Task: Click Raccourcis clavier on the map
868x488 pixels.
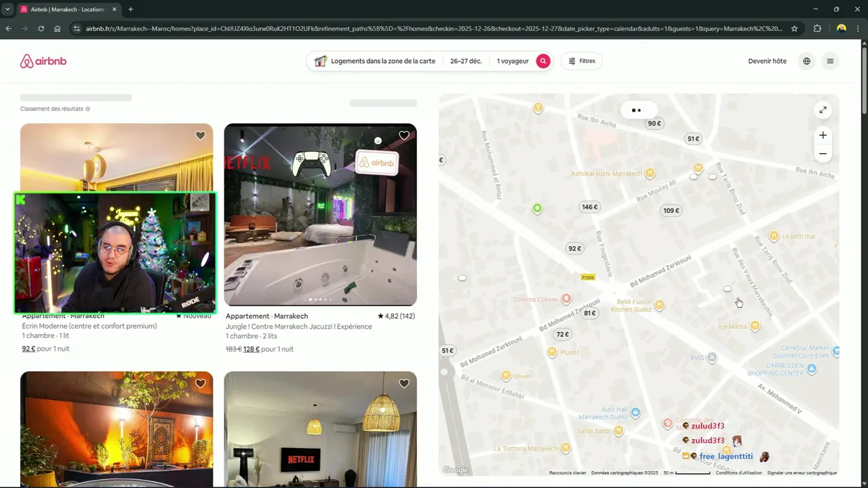Action: (568, 473)
